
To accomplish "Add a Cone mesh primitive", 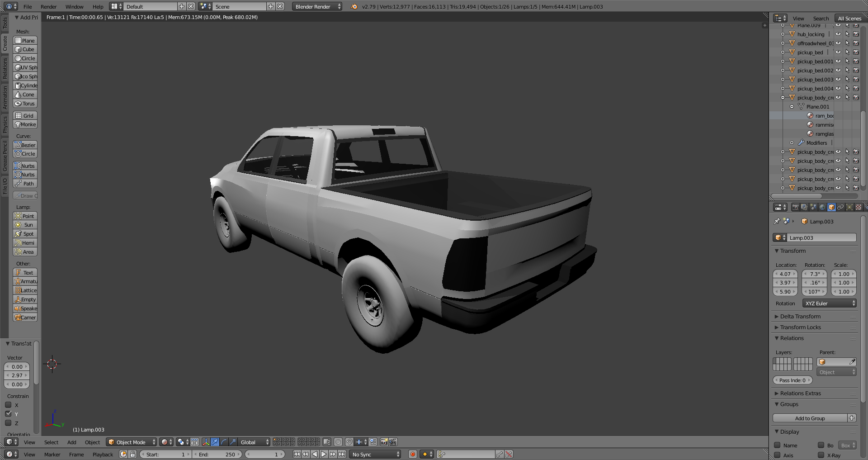I will 25,95.
